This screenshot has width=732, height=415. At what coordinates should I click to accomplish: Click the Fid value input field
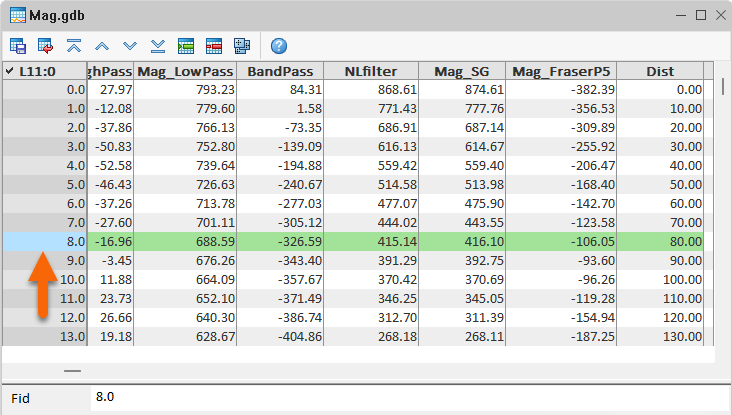tap(400, 398)
